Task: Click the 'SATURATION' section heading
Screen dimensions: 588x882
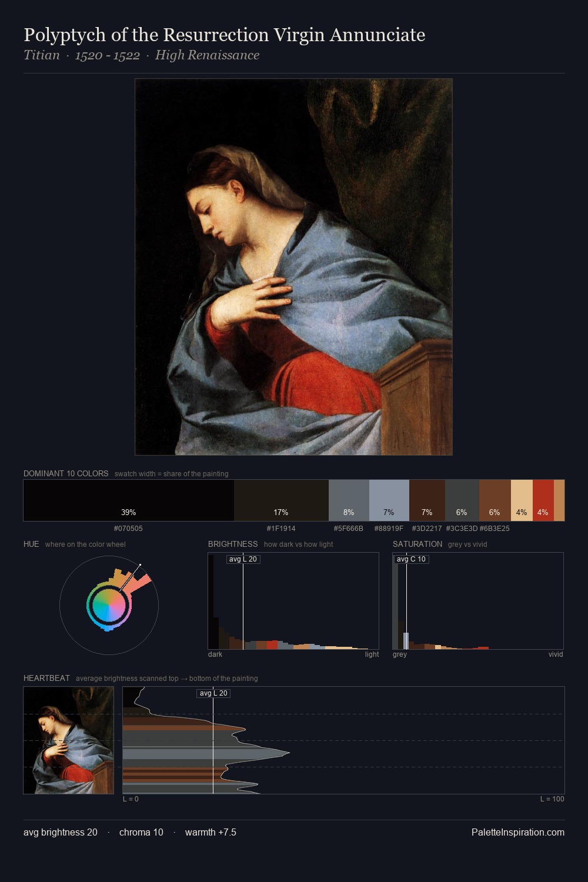Action: pyautogui.click(x=417, y=544)
